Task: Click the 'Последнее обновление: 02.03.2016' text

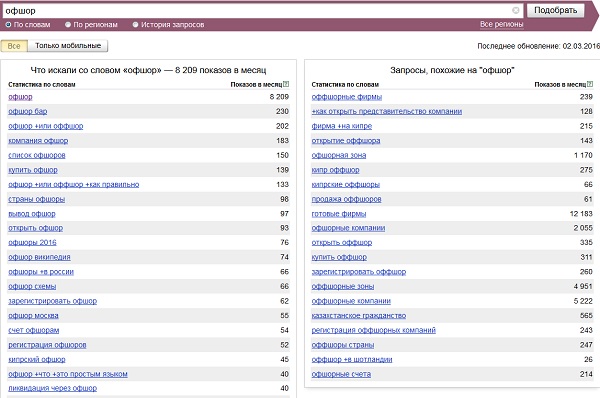Action: click(x=538, y=46)
